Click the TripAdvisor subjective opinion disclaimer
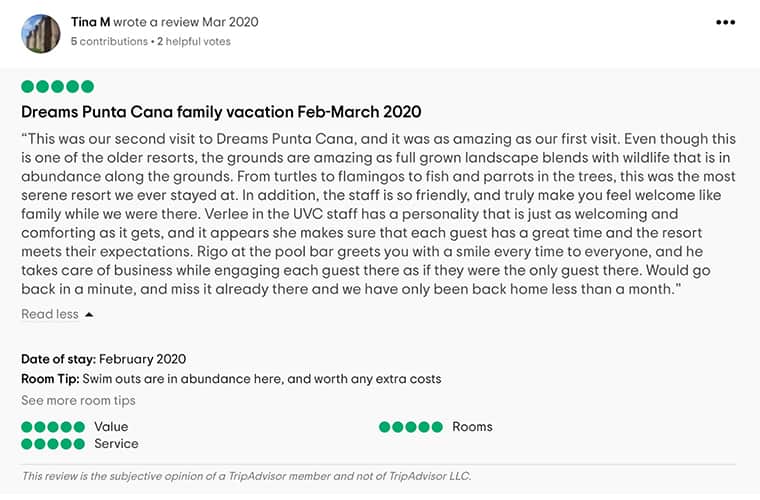The image size is (760, 500). (246, 476)
